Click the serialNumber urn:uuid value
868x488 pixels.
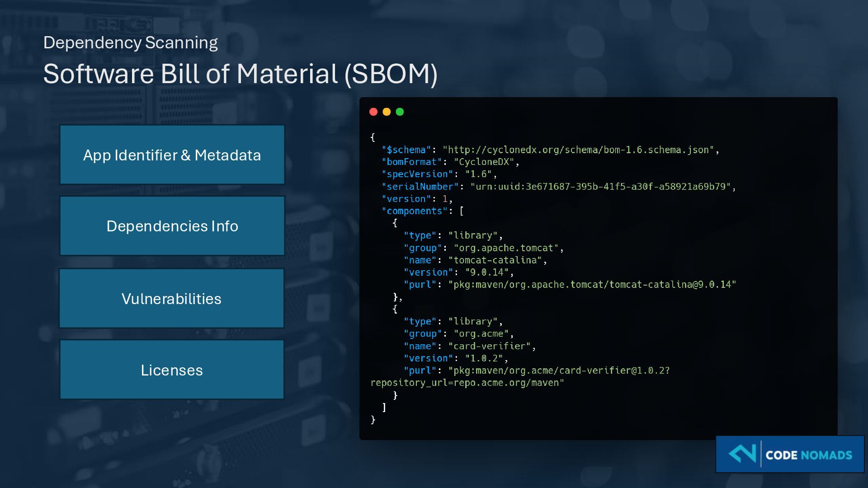tap(600, 187)
